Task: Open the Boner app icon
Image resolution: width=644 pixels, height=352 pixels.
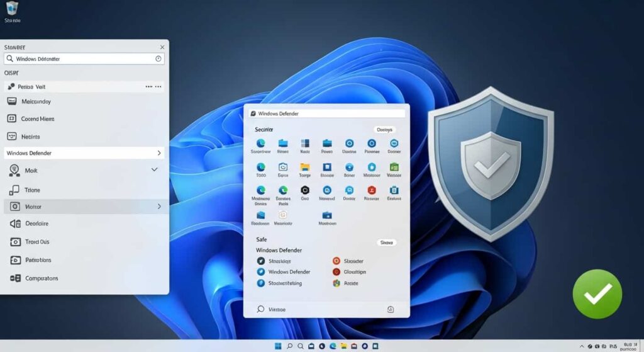Action: 349,167
